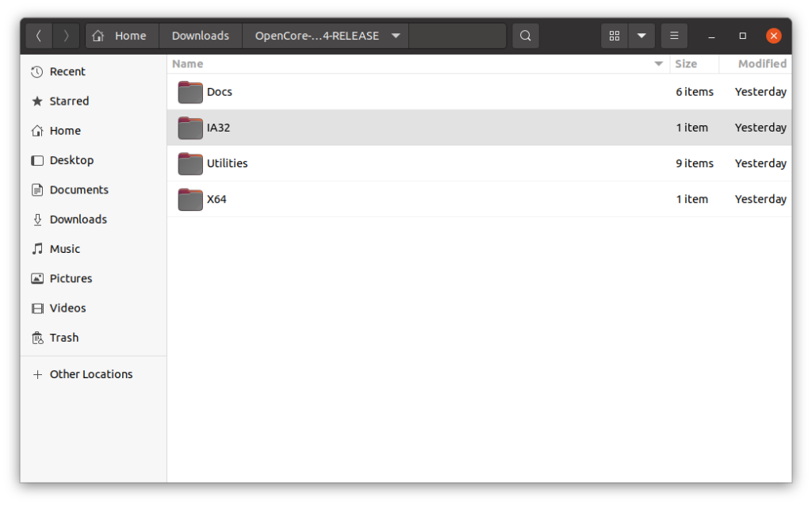Click the Recent clock icon in sidebar
The width and height of the screenshot is (812, 505).
point(36,72)
